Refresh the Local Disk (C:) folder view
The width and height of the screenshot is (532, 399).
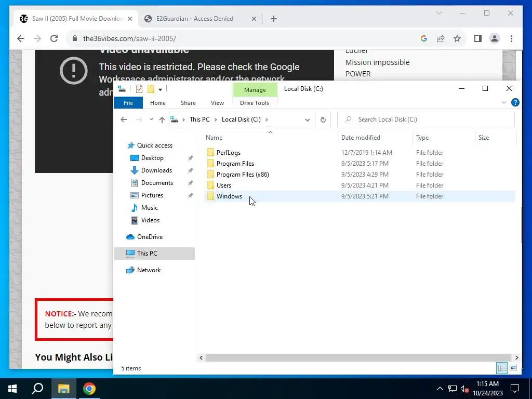(x=323, y=119)
